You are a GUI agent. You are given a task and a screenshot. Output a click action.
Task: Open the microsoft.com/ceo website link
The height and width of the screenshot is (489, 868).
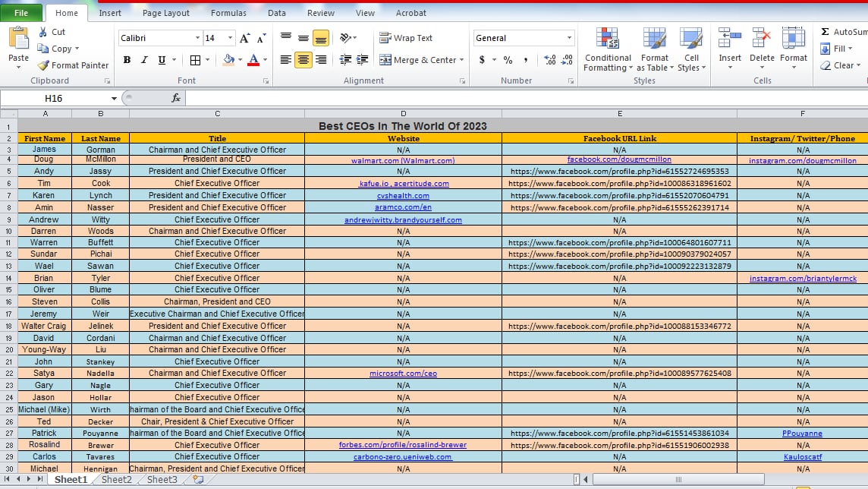[403, 374]
